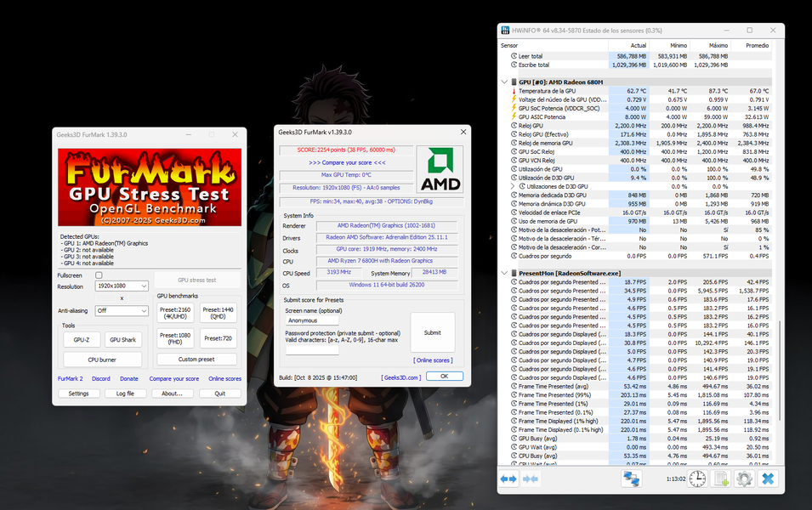Click the expand layout arrows icon in HWiNFO

pos(508,479)
